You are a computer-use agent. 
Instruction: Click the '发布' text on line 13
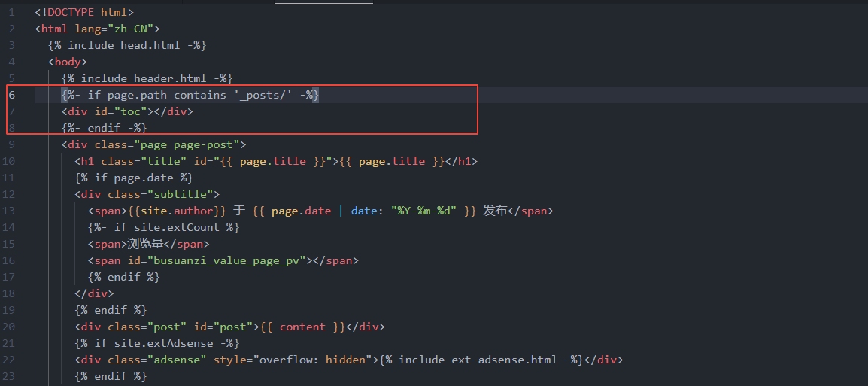tap(496, 211)
